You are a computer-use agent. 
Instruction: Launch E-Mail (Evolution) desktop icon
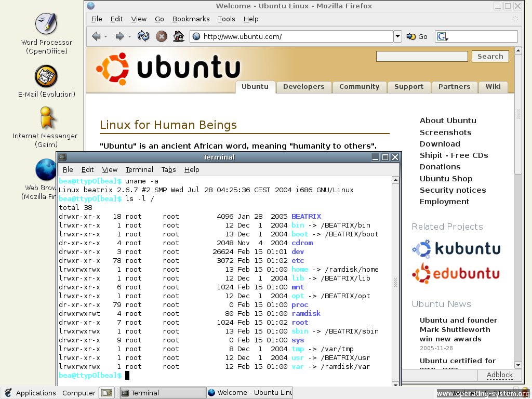point(46,76)
